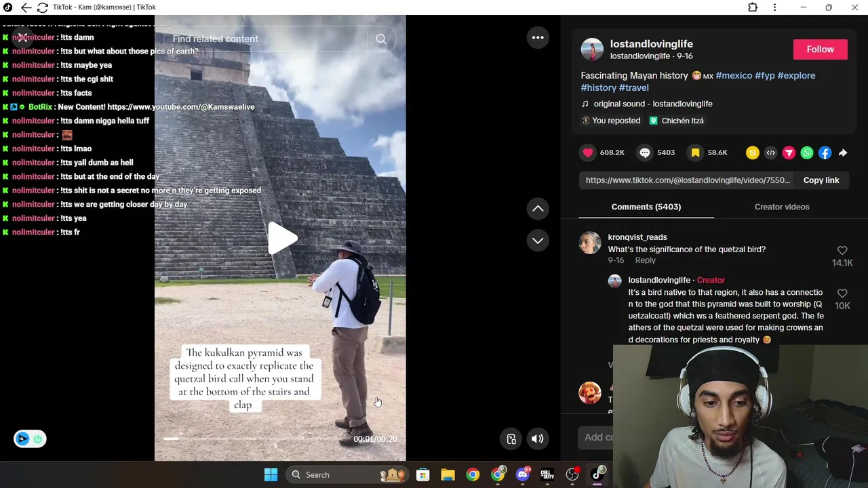Switch to the Creator videos tab
The height and width of the screenshot is (488, 868).
pos(782,207)
